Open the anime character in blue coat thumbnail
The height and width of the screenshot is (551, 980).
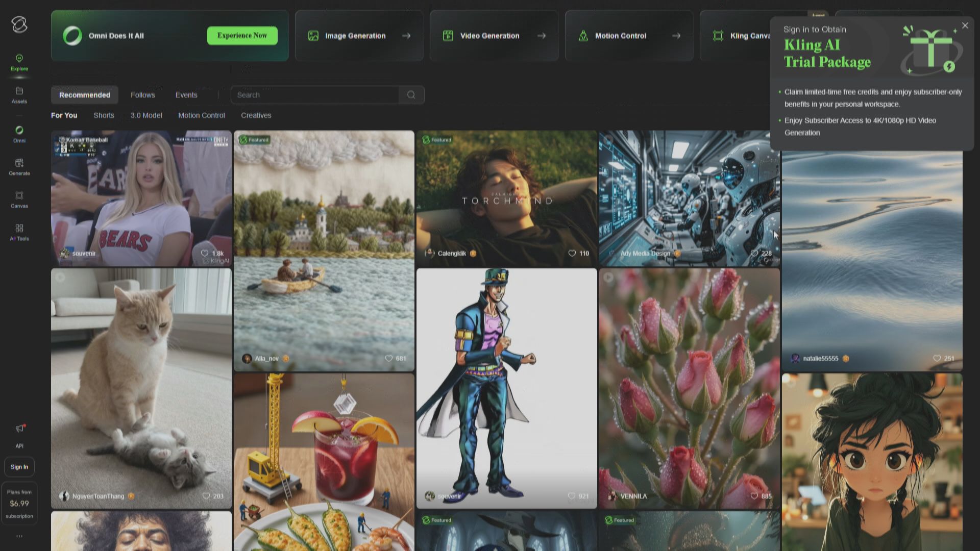coord(507,389)
